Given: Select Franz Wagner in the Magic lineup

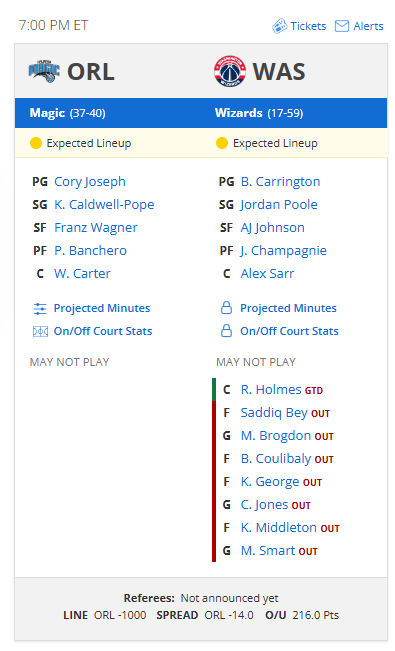Looking at the screenshot, I should [96, 228].
